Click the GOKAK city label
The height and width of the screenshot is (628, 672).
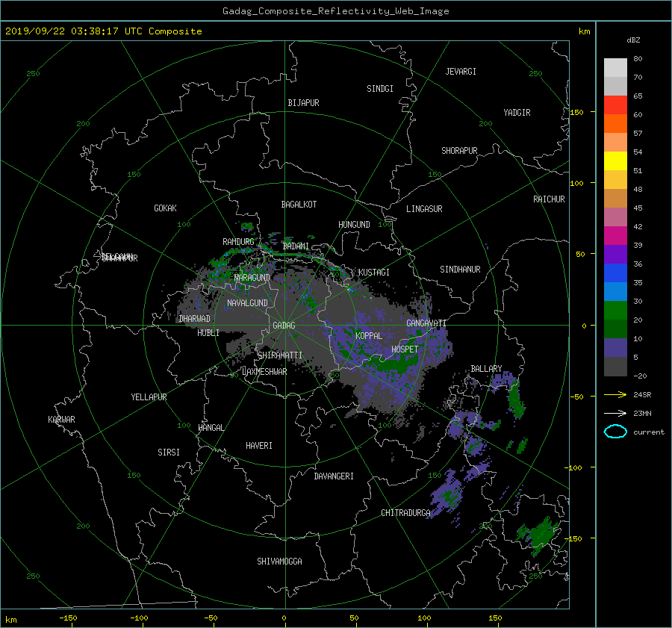[165, 208]
